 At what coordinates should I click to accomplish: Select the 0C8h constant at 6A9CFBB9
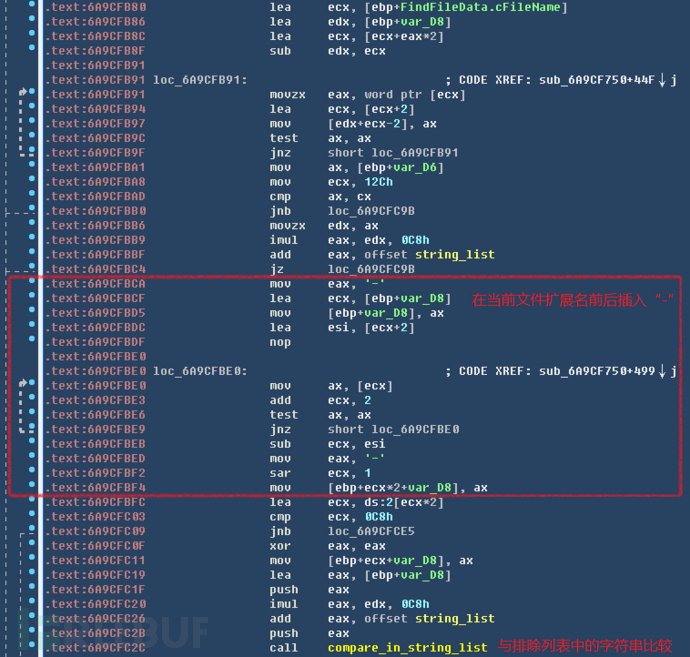415,240
